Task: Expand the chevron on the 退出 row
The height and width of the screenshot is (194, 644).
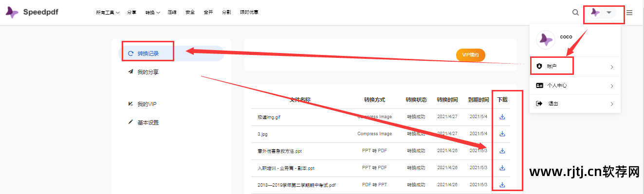Action: click(x=612, y=104)
